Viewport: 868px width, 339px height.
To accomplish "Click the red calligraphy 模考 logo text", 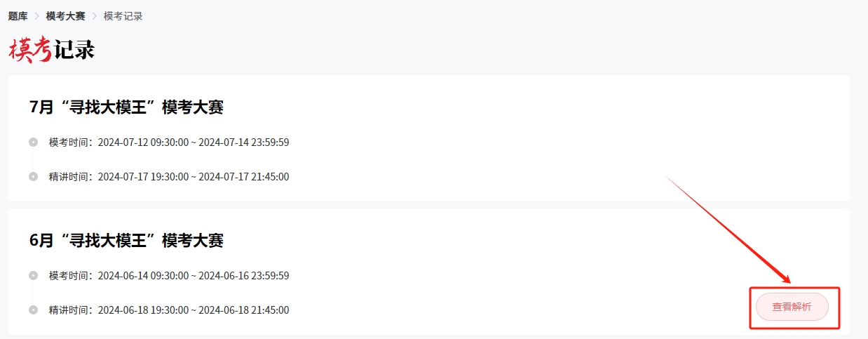I will pyautogui.click(x=31, y=49).
